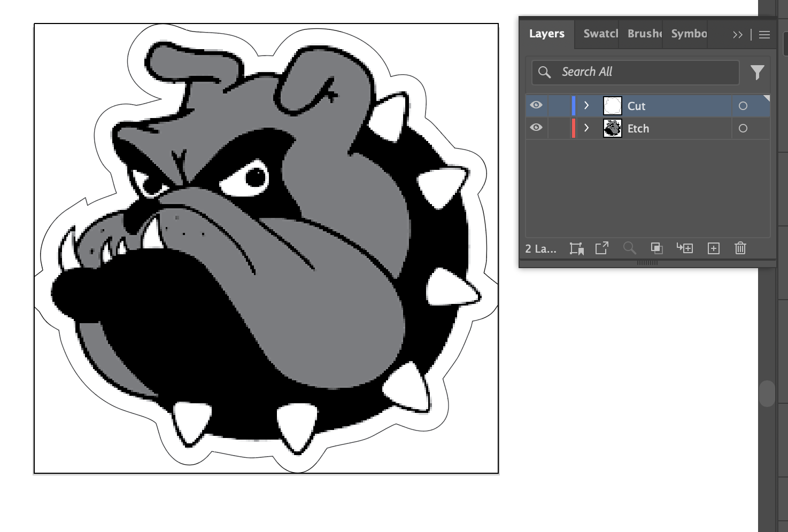Create a new sublayer
The width and height of the screenshot is (788, 532).
[685, 248]
